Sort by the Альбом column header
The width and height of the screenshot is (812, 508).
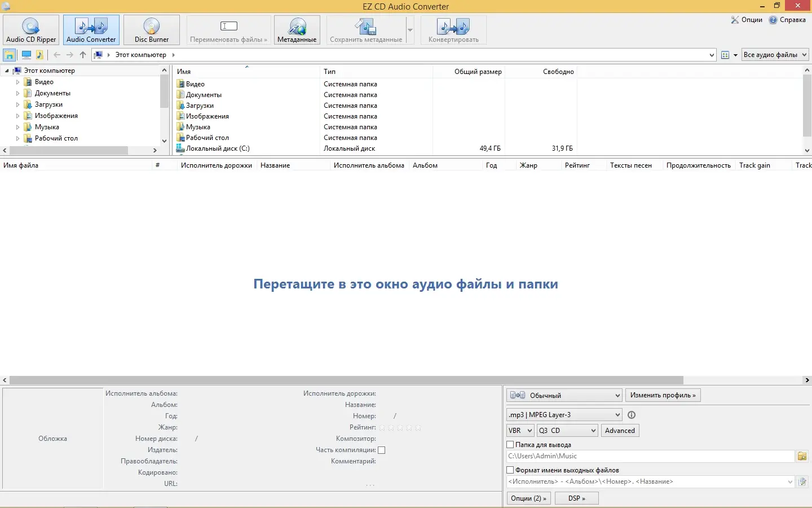pyautogui.click(x=425, y=165)
